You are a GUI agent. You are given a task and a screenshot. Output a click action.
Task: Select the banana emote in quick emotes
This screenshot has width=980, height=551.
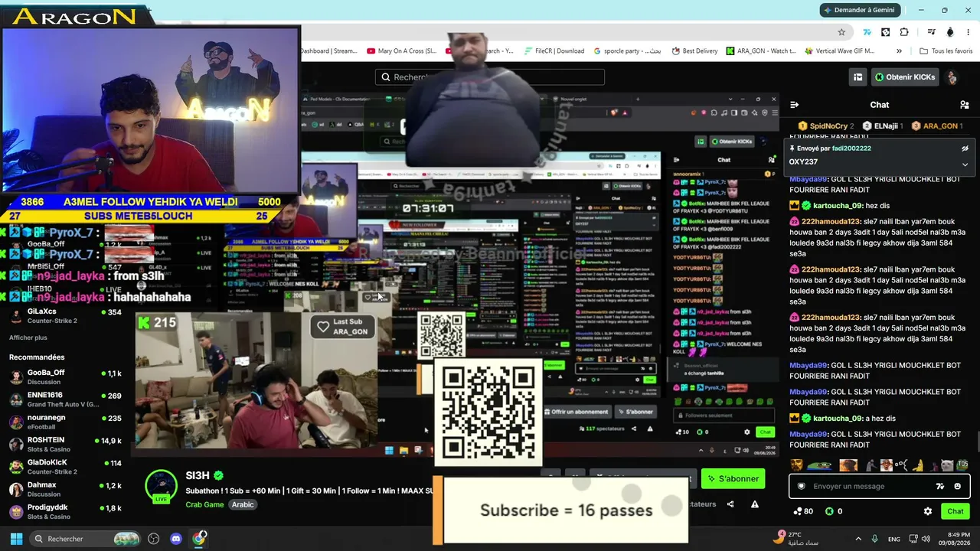(x=917, y=465)
